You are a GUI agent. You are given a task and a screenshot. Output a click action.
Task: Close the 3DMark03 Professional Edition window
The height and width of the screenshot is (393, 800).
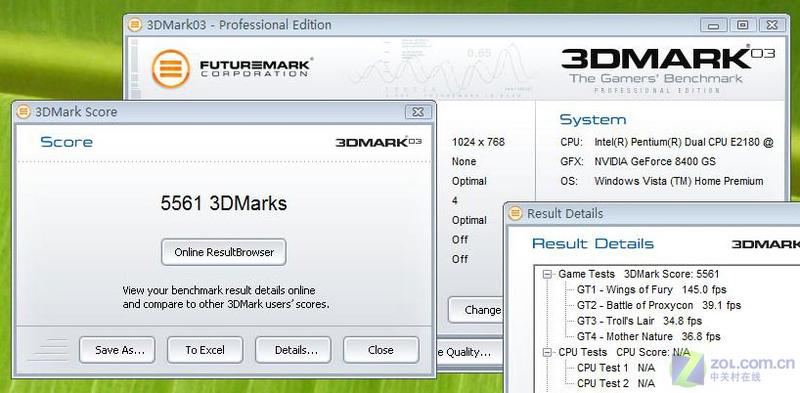pyautogui.click(x=772, y=24)
